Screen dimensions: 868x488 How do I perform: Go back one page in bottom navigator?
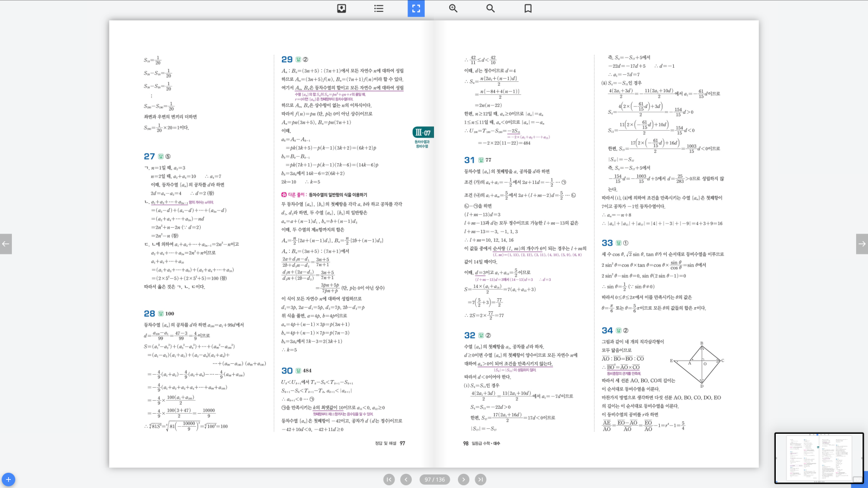point(406,479)
